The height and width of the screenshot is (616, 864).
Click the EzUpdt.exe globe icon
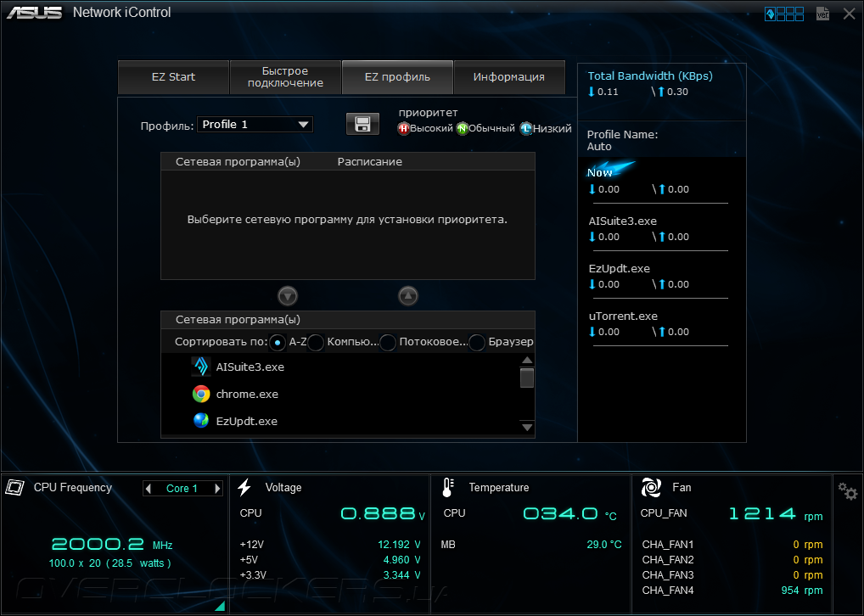pos(201,420)
